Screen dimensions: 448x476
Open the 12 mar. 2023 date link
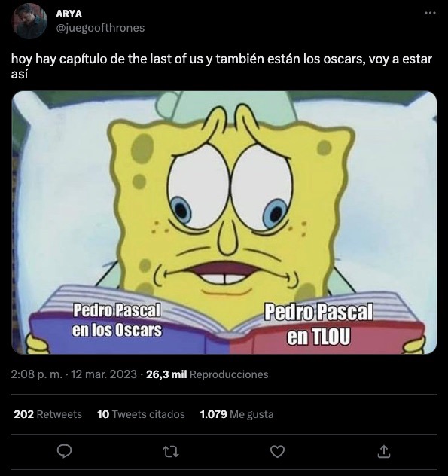(x=104, y=374)
